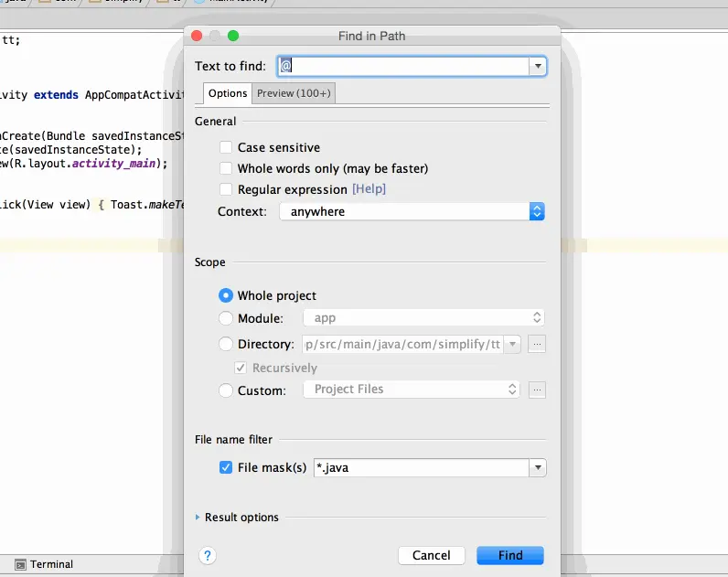
Task: Enable the Regular expression checkbox
Action: point(226,189)
